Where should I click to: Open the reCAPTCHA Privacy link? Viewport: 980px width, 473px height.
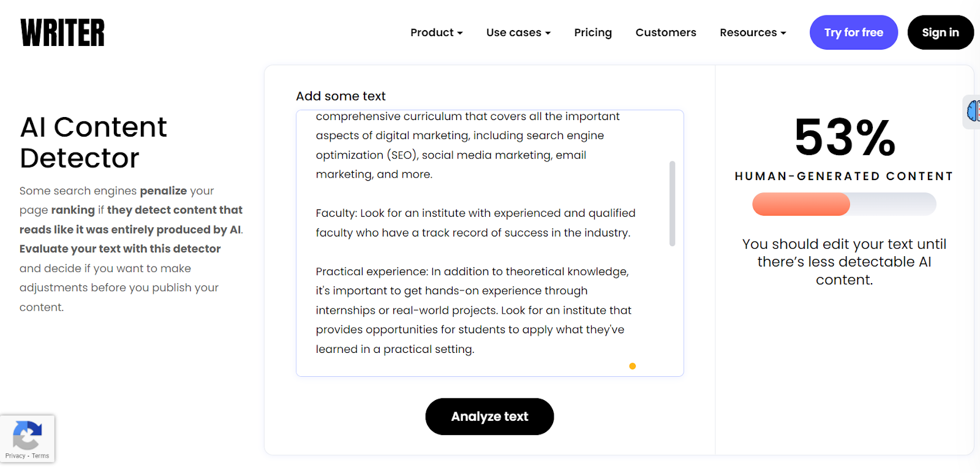pos(15,456)
